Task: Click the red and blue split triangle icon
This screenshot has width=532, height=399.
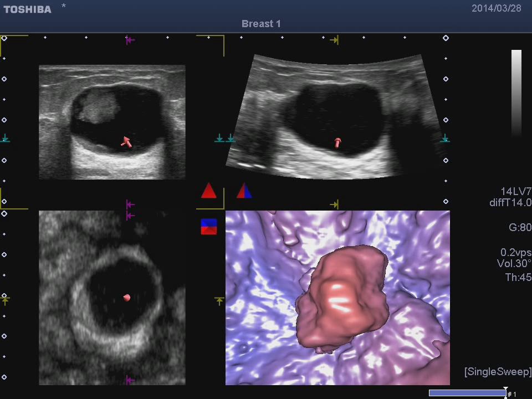Action: pyautogui.click(x=244, y=190)
